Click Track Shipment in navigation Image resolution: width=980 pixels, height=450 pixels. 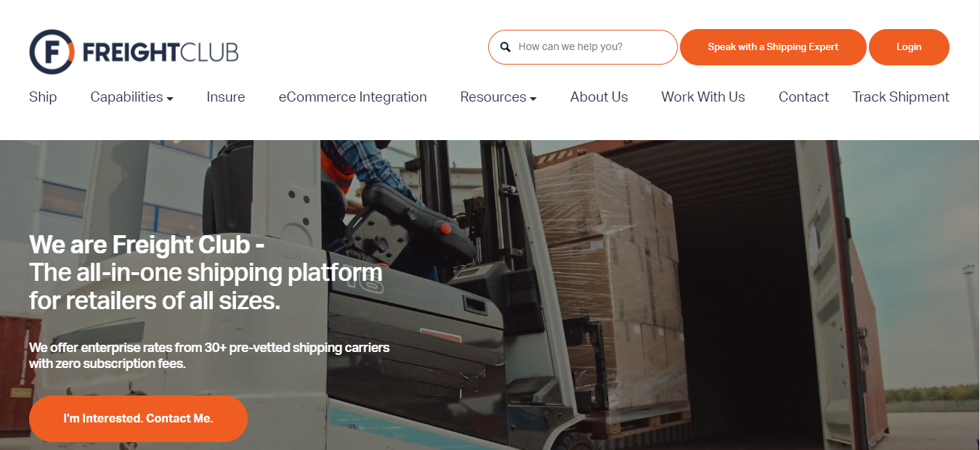click(901, 97)
